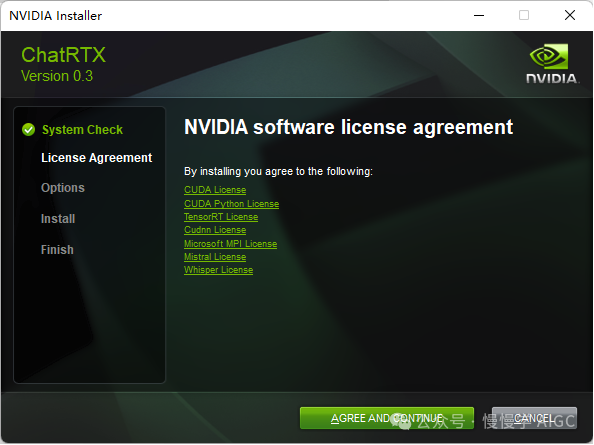
Task: Open the CUDA License link
Action: (215, 190)
